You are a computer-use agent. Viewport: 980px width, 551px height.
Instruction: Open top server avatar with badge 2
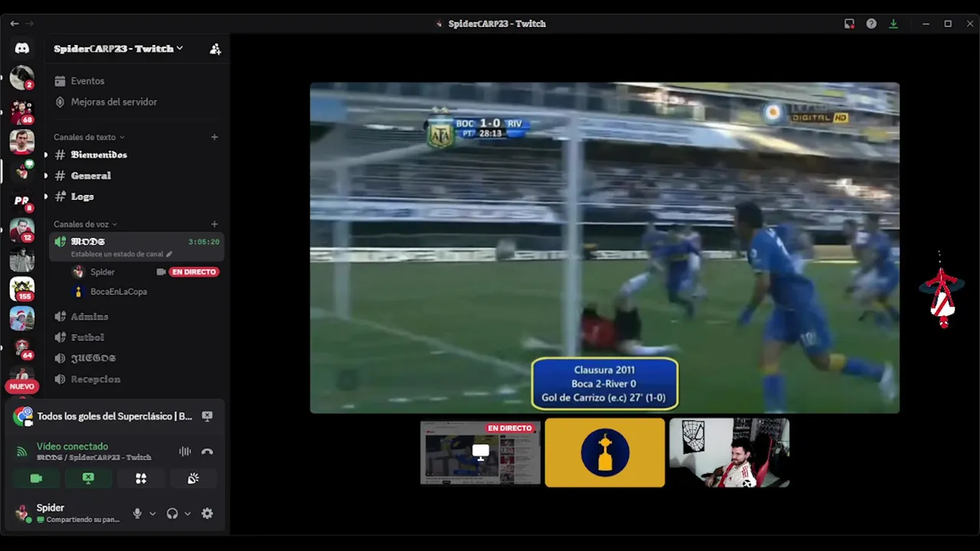click(x=22, y=77)
